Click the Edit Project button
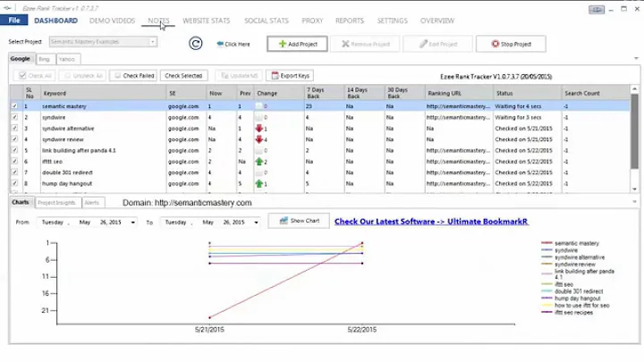644x361 pixels. [x=437, y=44]
